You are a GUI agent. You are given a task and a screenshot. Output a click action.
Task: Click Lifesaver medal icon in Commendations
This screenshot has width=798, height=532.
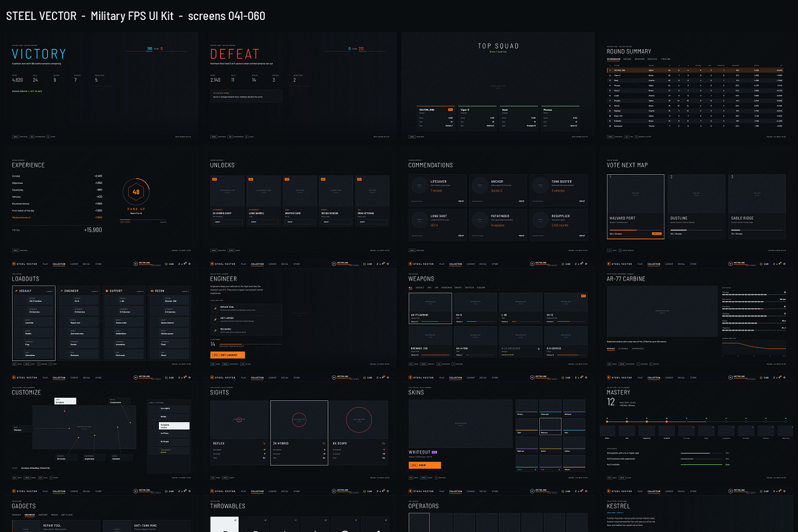420,186
